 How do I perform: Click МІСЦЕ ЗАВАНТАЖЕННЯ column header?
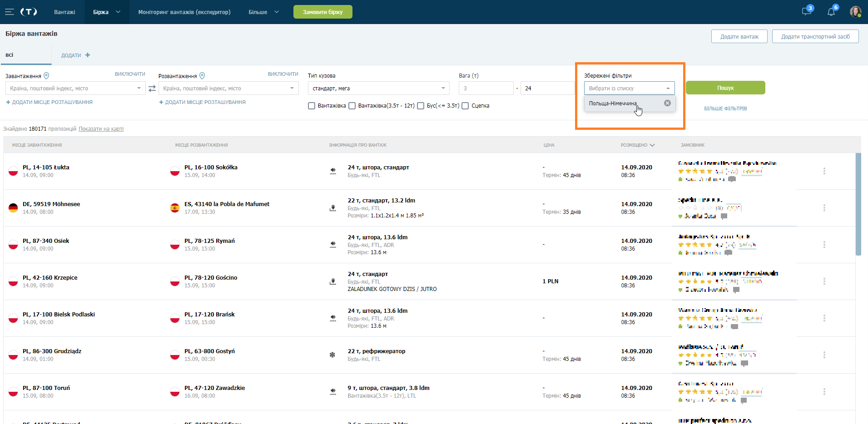[x=37, y=145]
